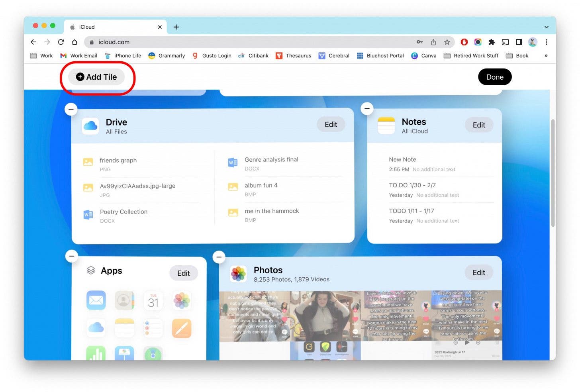Remove the Apps tile with minus button
Image resolution: width=580 pixels, height=392 pixels.
click(72, 256)
